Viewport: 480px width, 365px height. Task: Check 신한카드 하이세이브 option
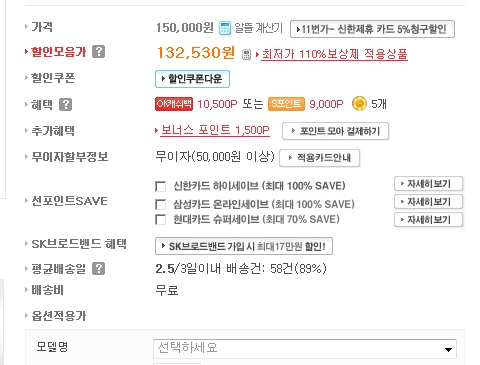click(161, 186)
